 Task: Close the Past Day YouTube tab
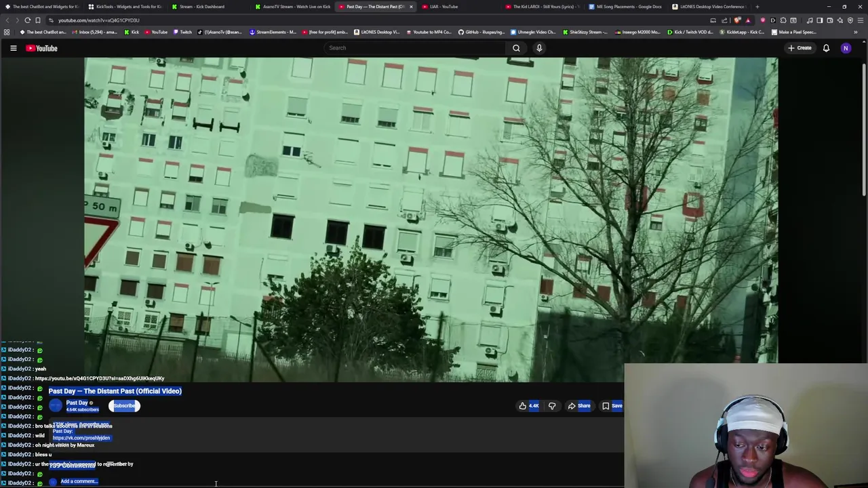pos(411,7)
